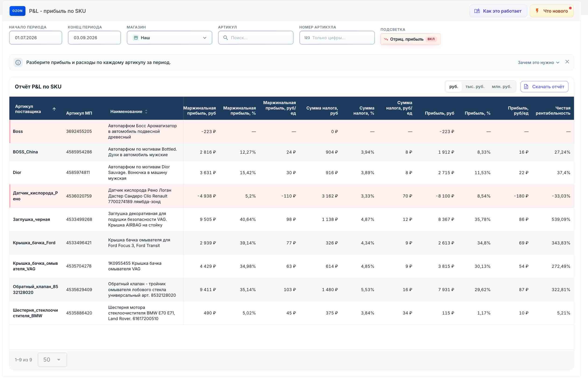Image resolution: width=588 pixels, height=381 pixels.
Task: Open the rows-per-page dropdown showing 50
Action: point(52,360)
